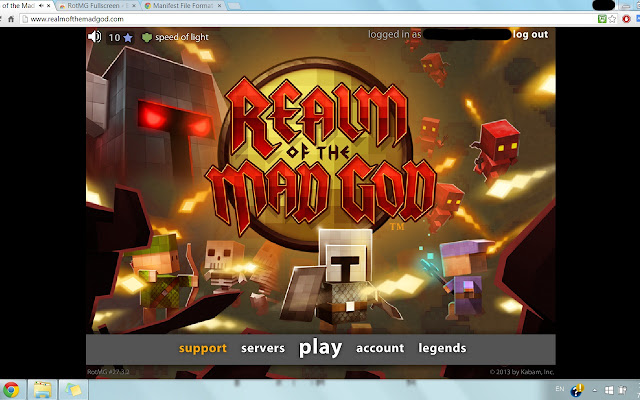Image resolution: width=640 pixels, height=400 pixels.
Task: Click the 'logged in as' label
Action: 395,35
